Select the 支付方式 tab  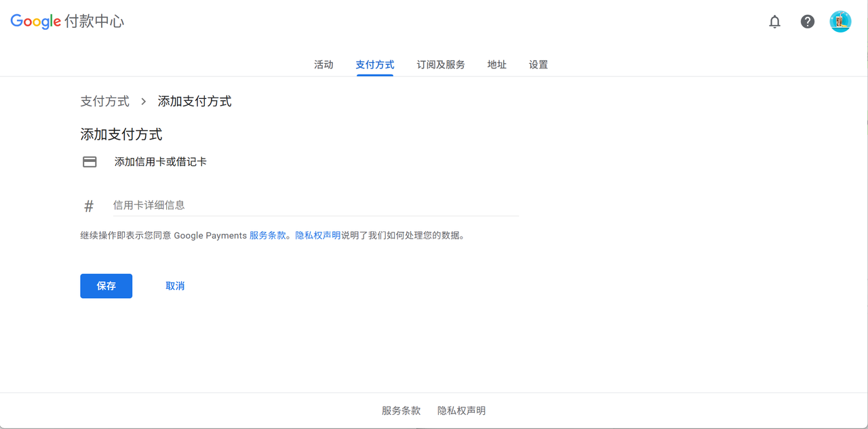coord(374,64)
